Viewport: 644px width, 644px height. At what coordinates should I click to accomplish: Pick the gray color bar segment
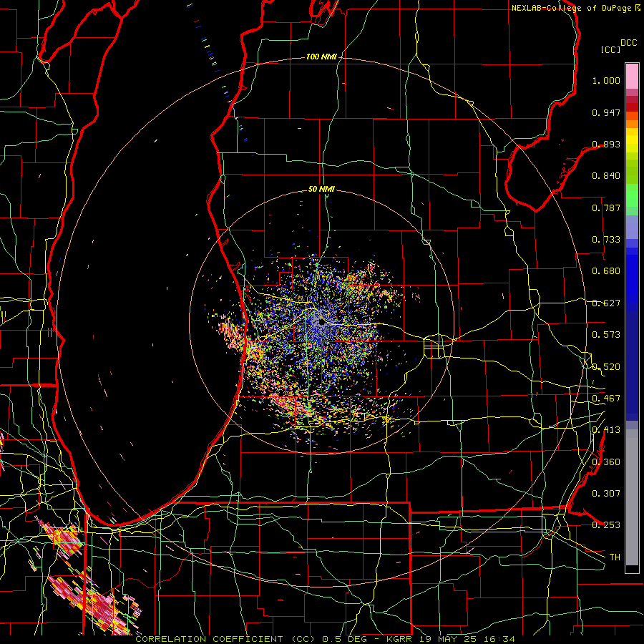[x=632, y=497]
